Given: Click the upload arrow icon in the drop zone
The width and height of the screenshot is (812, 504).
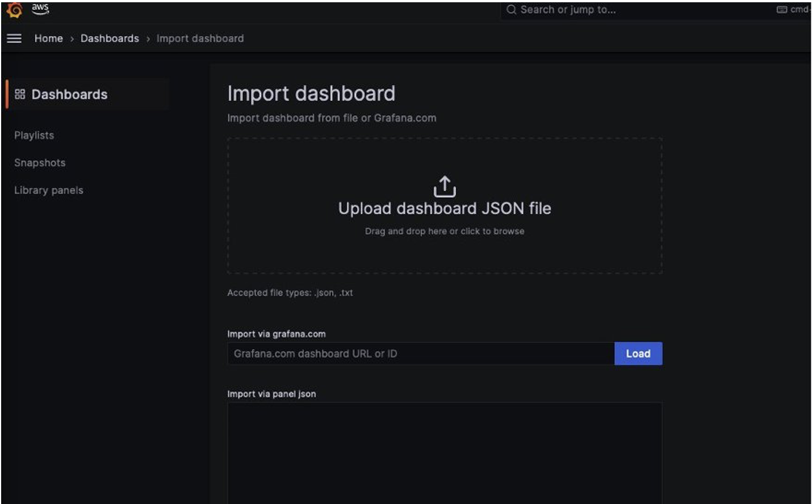Looking at the screenshot, I should point(445,185).
